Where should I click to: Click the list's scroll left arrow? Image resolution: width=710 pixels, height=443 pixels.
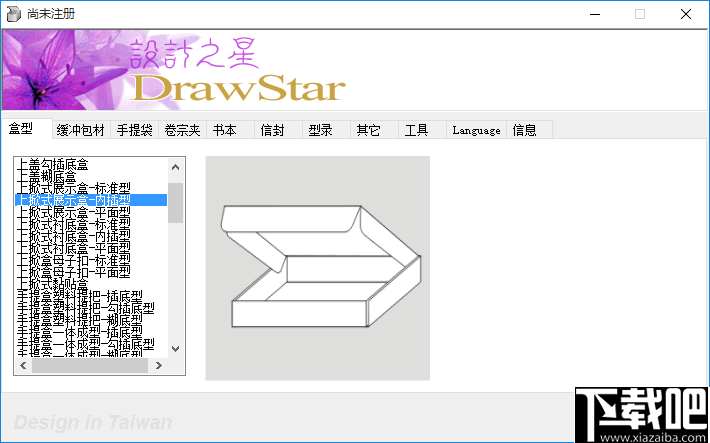click(x=23, y=366)
